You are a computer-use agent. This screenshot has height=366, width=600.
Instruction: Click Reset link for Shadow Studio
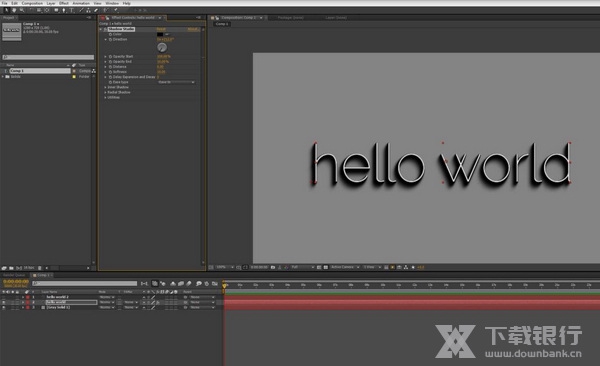click(161, 29)
